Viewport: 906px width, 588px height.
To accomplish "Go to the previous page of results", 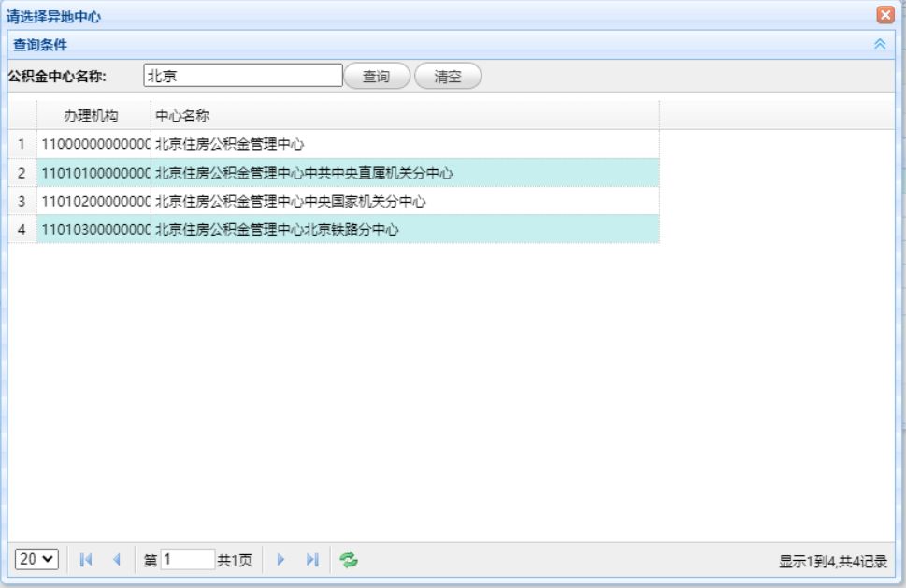I will 117,559.
